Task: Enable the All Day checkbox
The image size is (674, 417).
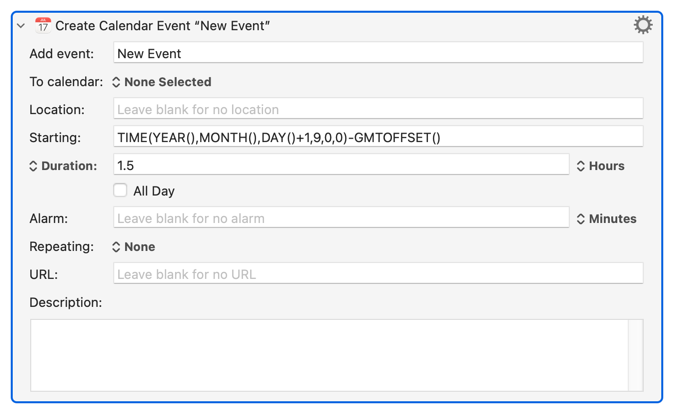Action: (120, 190)
